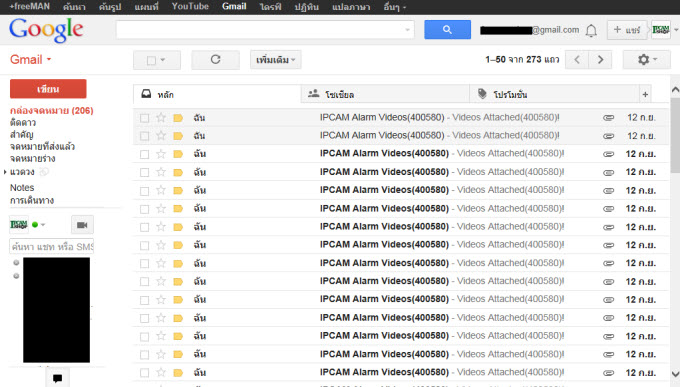
Task: Click the circles icon beside แวดวง
Action: tap(44, 172)
